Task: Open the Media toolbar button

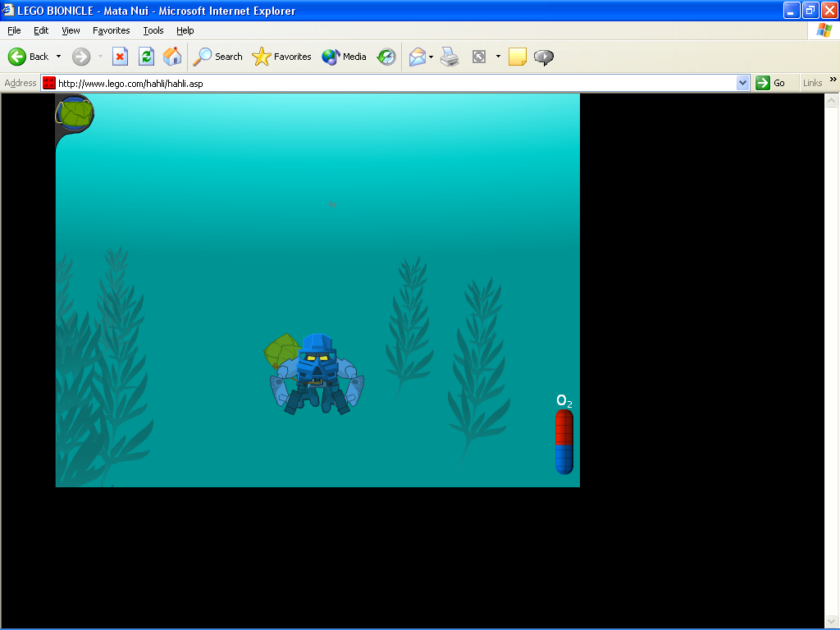Action: [344, 57]
